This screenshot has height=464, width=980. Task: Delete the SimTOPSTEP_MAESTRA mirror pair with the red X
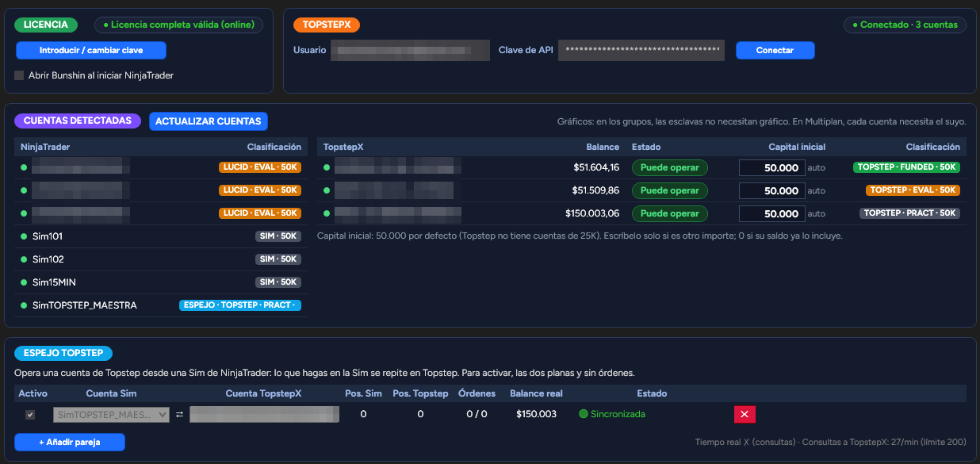click(x=745, y=414)
